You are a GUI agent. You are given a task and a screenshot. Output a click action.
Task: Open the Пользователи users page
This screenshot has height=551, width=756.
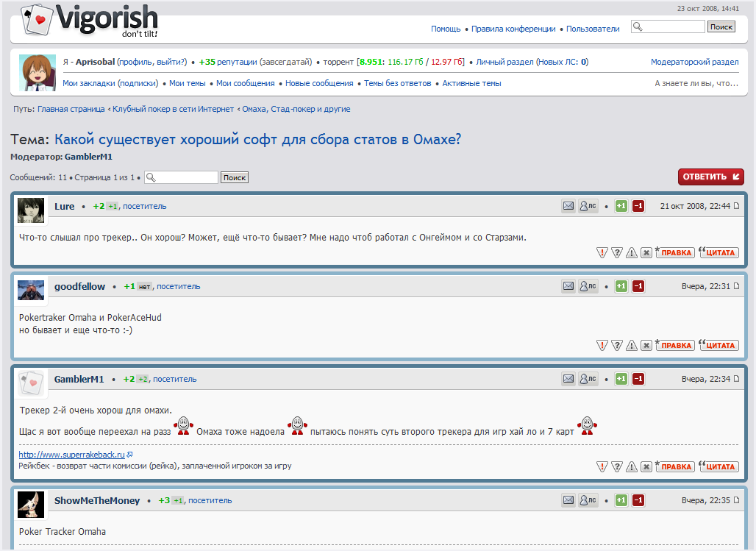[593, 29]
